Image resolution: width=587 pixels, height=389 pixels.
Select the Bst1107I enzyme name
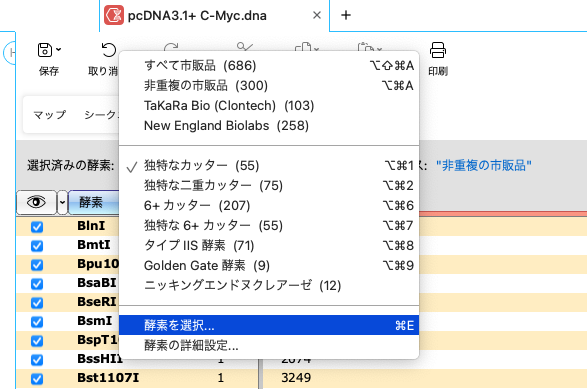pos(108,378)
